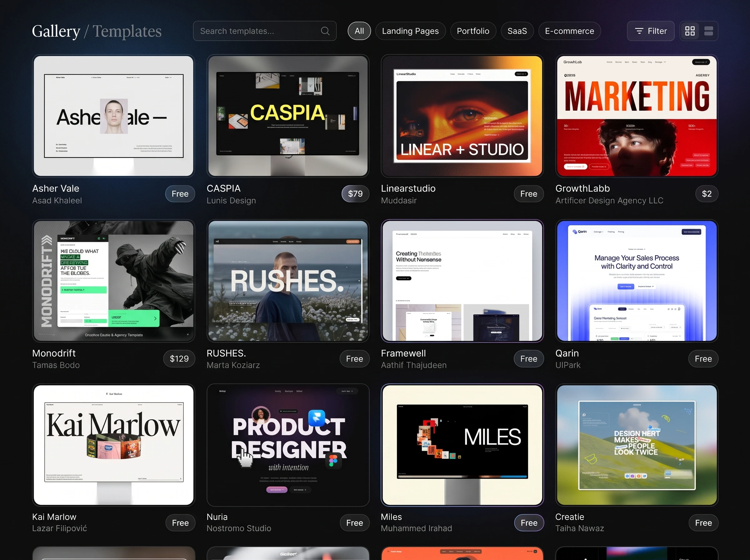This screenshot has width=750, height=560.
Task: Filter by SaaS category
Action: [517, 31]
